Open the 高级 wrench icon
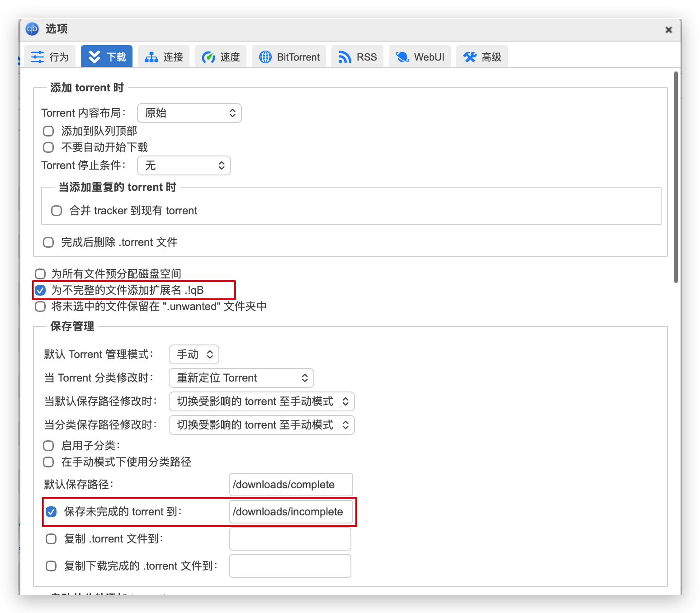The image size is (700, 613). [469, 56]
